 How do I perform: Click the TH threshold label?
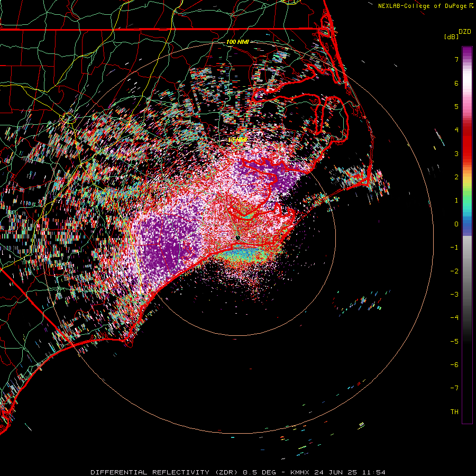click(x=454, y=412)
